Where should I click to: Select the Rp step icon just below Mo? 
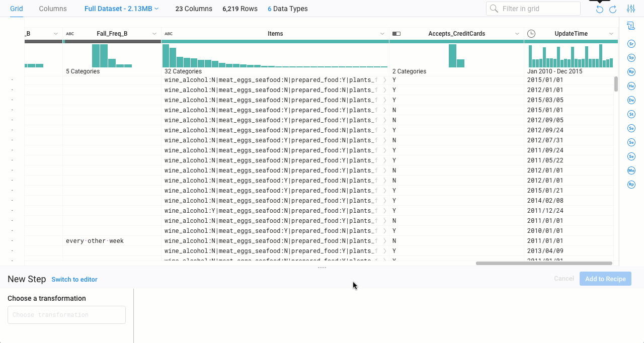tap(631, 185)
